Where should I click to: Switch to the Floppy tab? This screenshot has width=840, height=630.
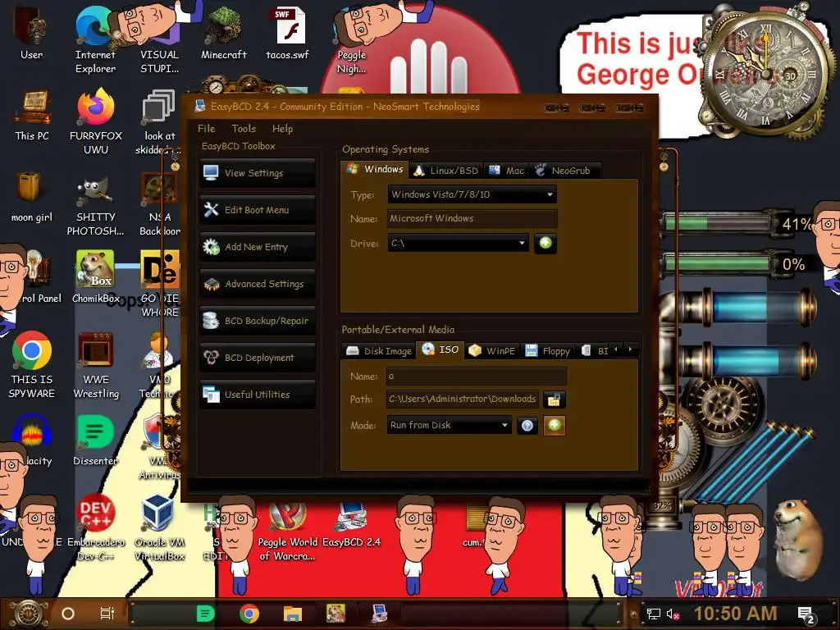point(547,351)
